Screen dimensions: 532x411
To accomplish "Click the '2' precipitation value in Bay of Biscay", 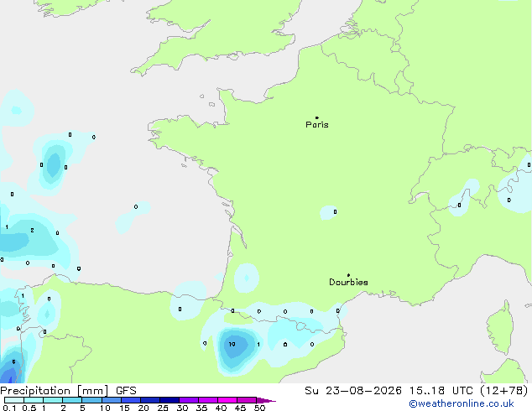I will click(32, 231).
